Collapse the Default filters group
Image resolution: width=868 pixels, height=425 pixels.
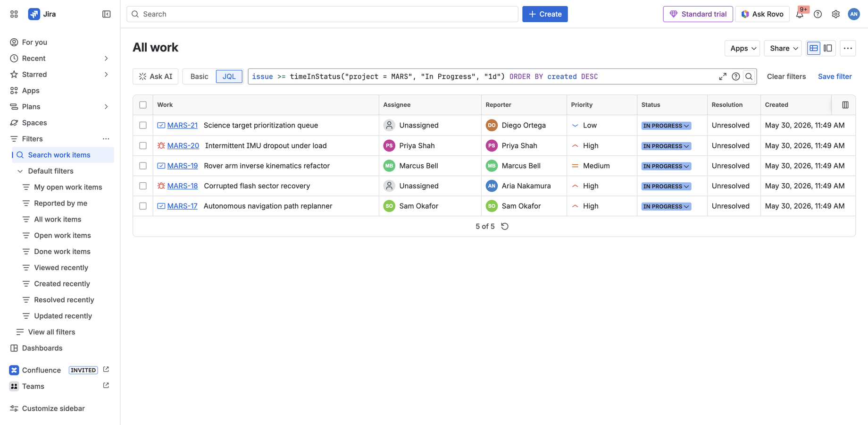pyautogui.click(x=20, y=171)
